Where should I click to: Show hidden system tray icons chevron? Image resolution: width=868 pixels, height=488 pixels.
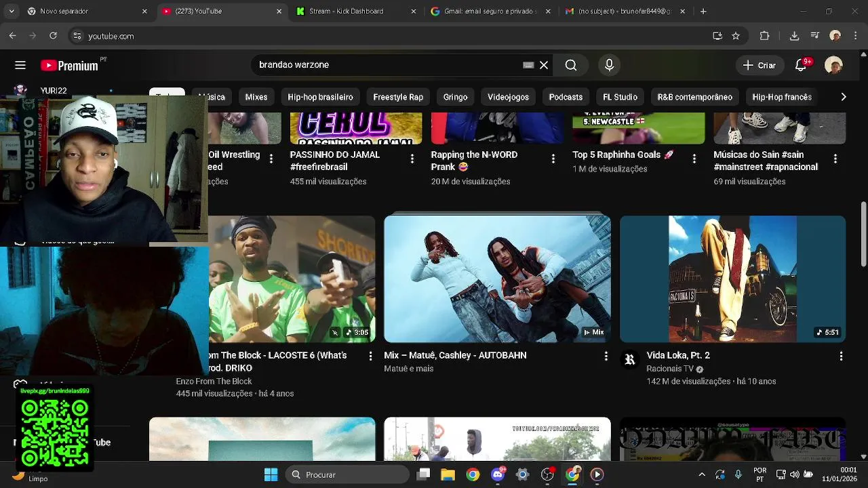pos(701,474)
